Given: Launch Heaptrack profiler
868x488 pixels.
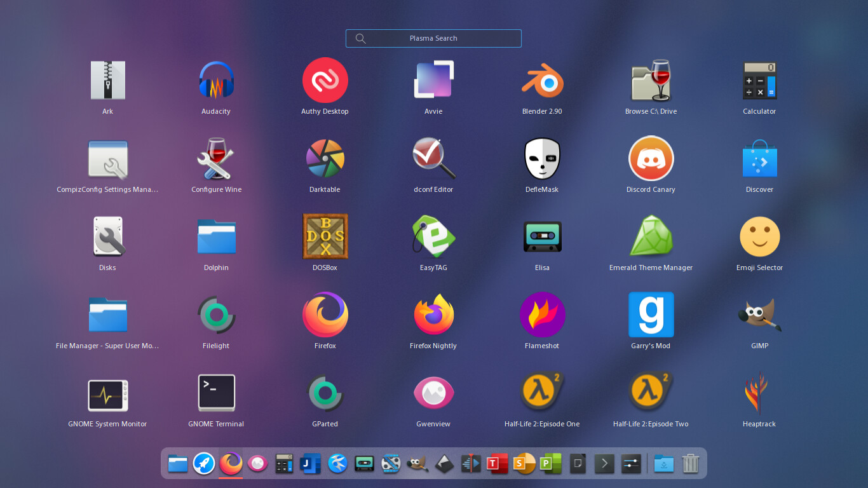Looking at the screenshot, I should tap(759, 393).
